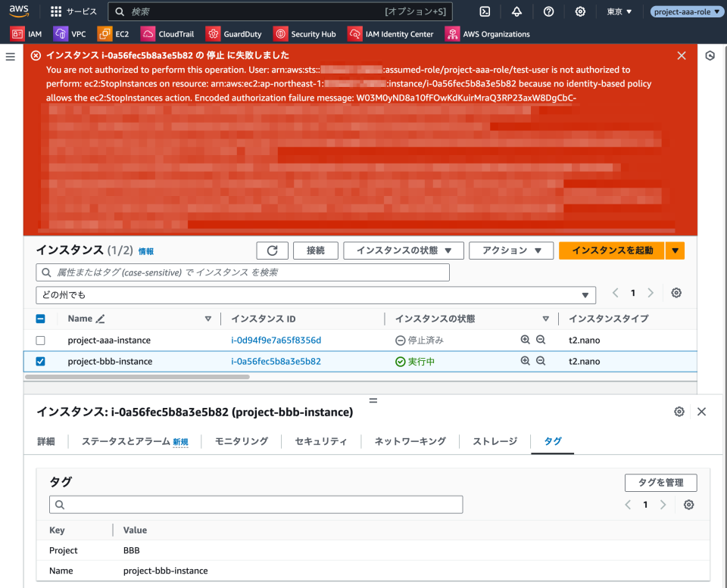Refresh the instances list

[x=272, y=250]
